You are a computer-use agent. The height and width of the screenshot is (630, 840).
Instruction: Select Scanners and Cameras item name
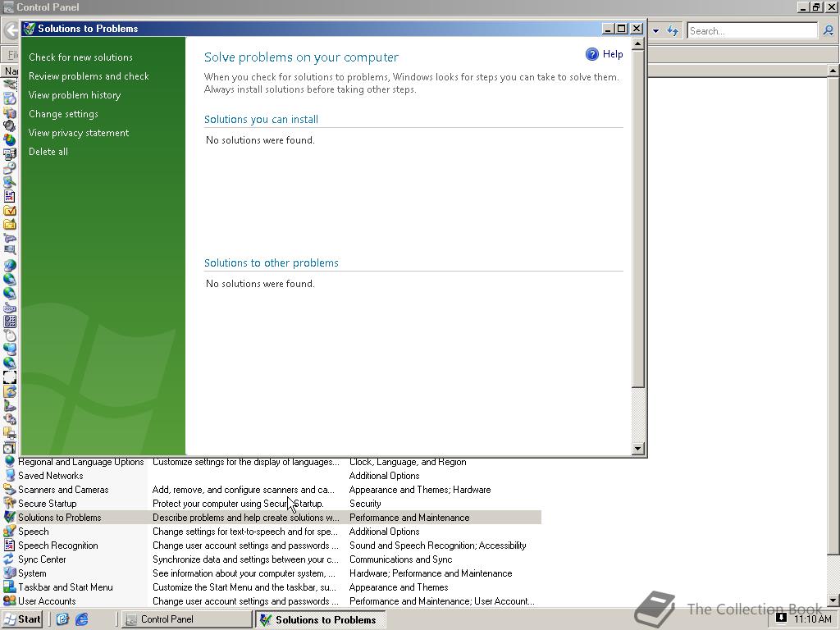[63, 489]
